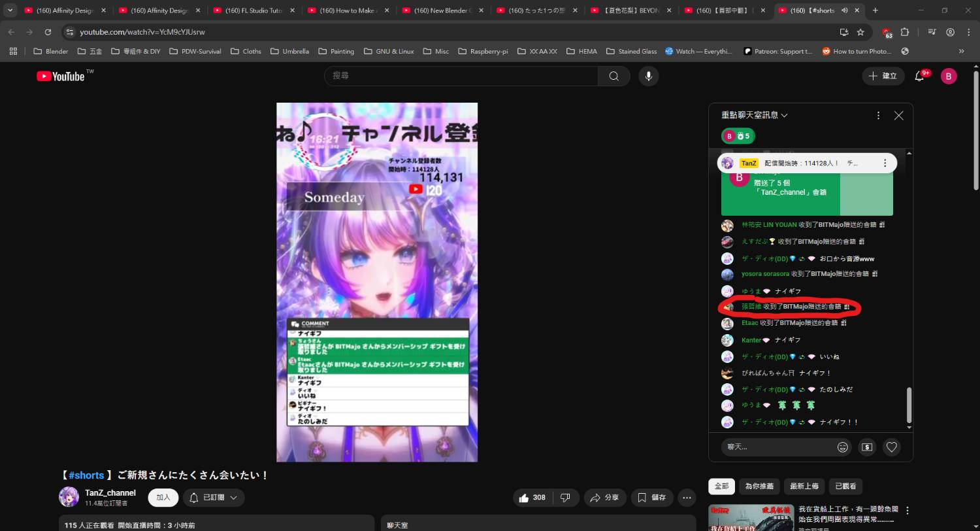Open the Stained Glass bookmark folder

[631, 51]
